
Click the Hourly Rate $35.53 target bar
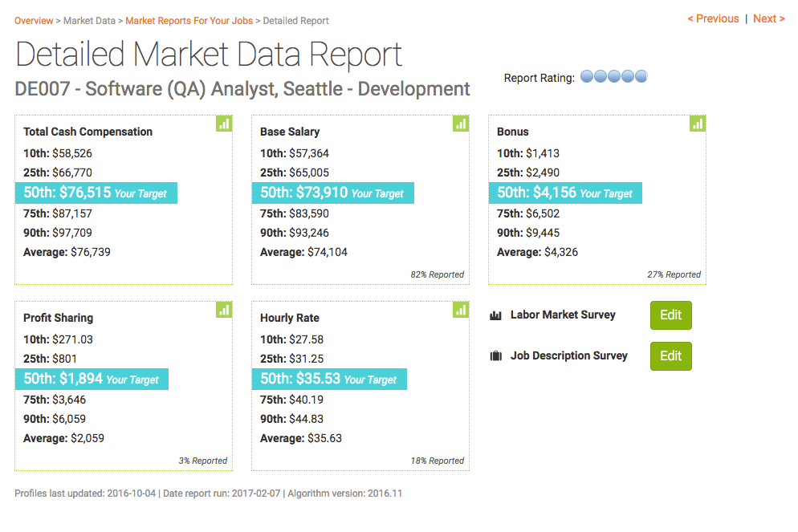click(329, 379)
